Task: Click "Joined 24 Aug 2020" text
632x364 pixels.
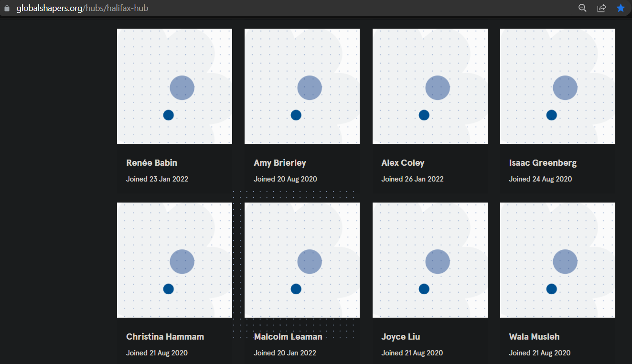Action: coord(540,179)
